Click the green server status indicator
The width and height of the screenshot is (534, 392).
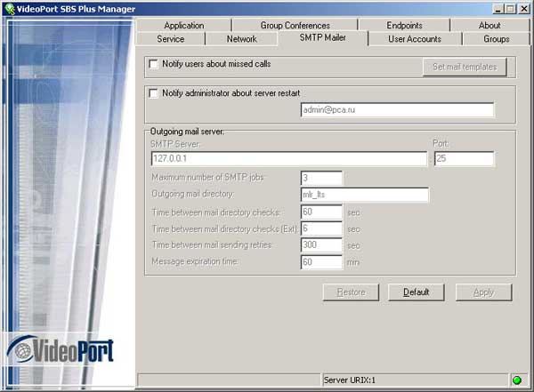[x=516, y=380]
